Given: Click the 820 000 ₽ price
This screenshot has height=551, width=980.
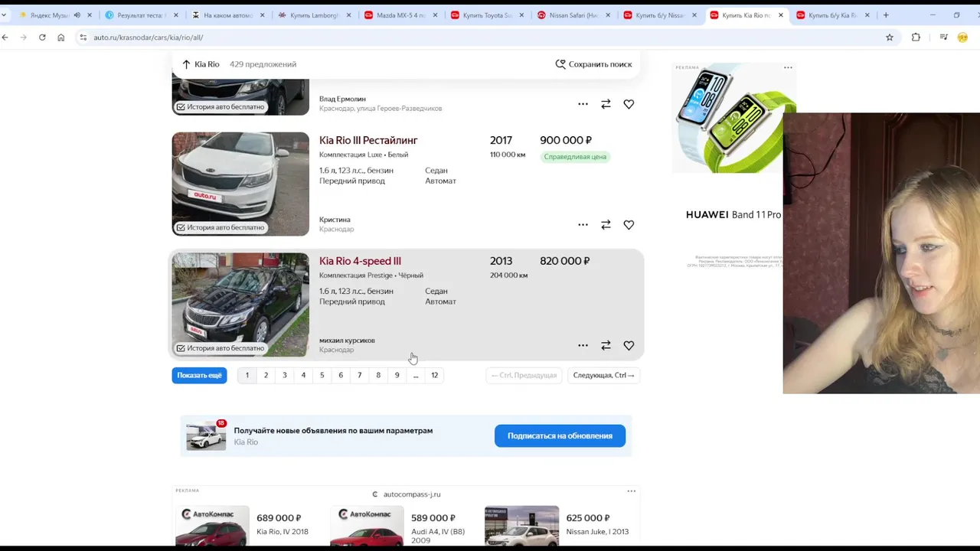Looking at the screenshot, I should 565,261.
